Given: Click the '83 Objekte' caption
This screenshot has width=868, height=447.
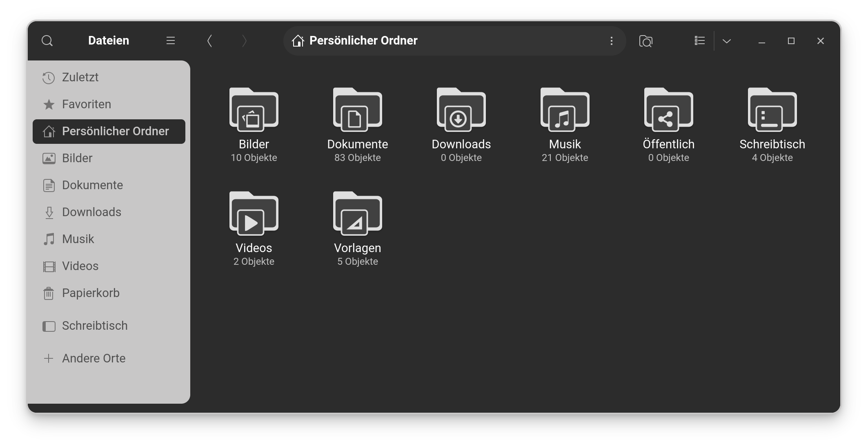Looking at the screenshot, I should click(358, 158).
